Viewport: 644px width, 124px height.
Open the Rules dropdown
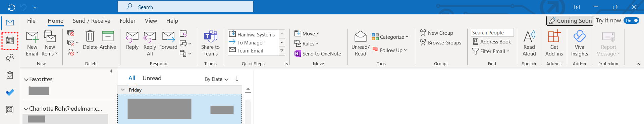[x=307, y=43]
